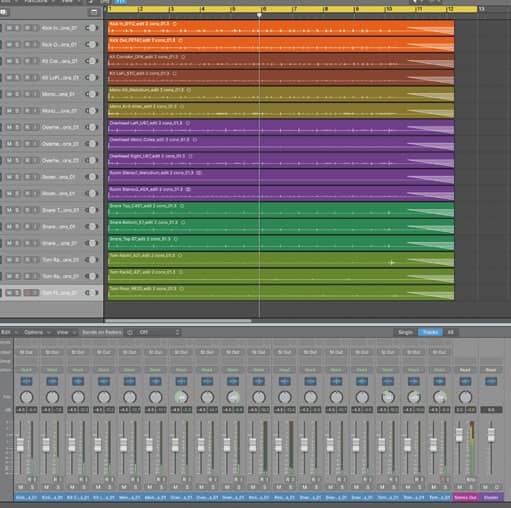Solo the Overhead Mono track
The width and height of the screenshot is (511, 508).
point(17,144)
